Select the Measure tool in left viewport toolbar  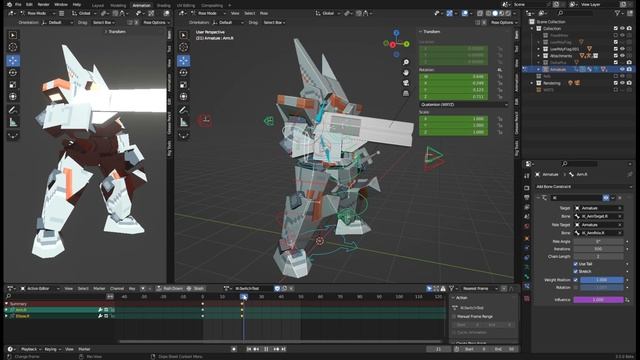pos(13,122)
